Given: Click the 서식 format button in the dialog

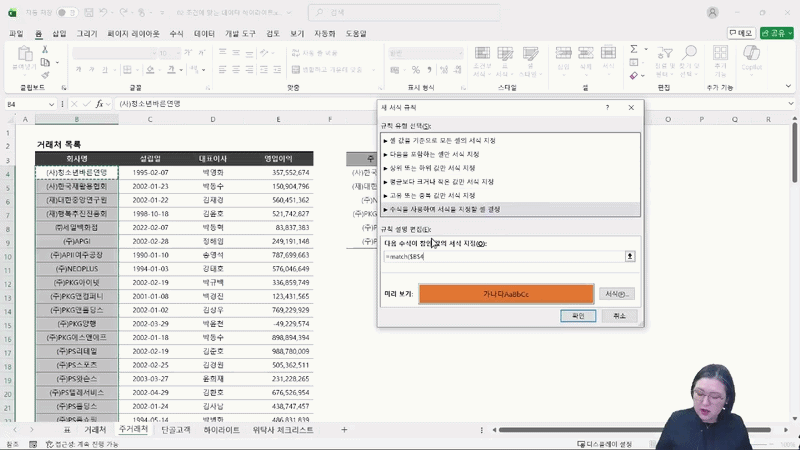Looking at the screenshot, I should 617,294.
